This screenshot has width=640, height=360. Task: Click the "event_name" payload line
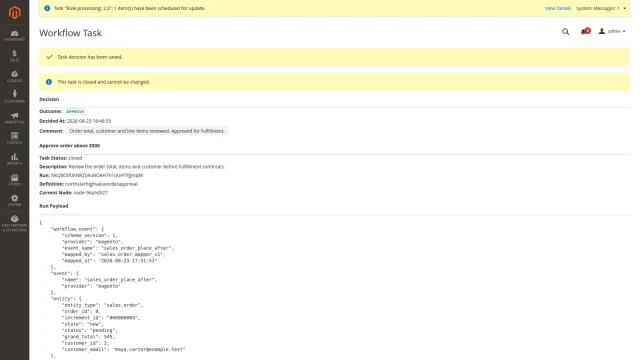pos(118,248)
